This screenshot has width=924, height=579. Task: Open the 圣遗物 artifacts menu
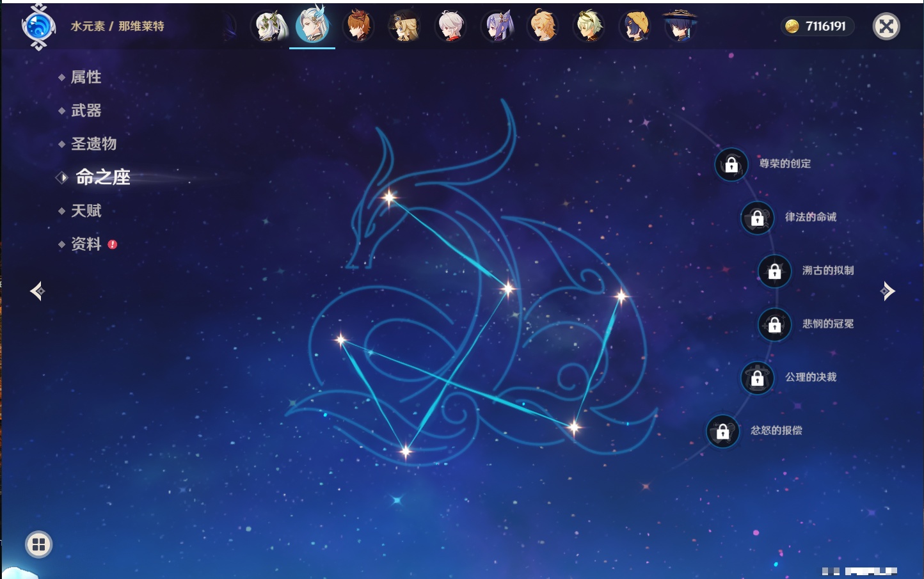[93, 144]
